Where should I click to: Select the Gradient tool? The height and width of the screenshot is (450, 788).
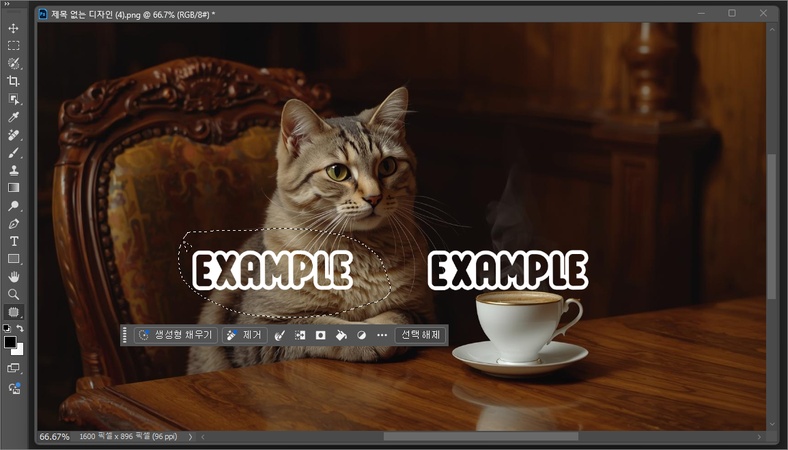coord(14,187)
